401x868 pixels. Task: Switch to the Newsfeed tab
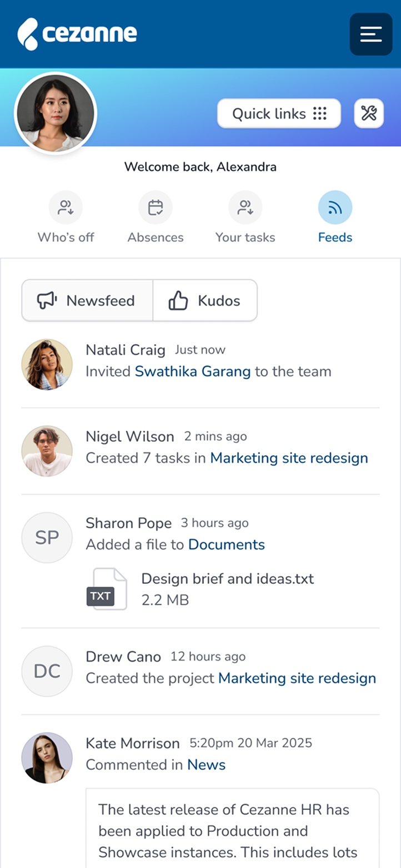pyautogui.click(x=87, y=300)
